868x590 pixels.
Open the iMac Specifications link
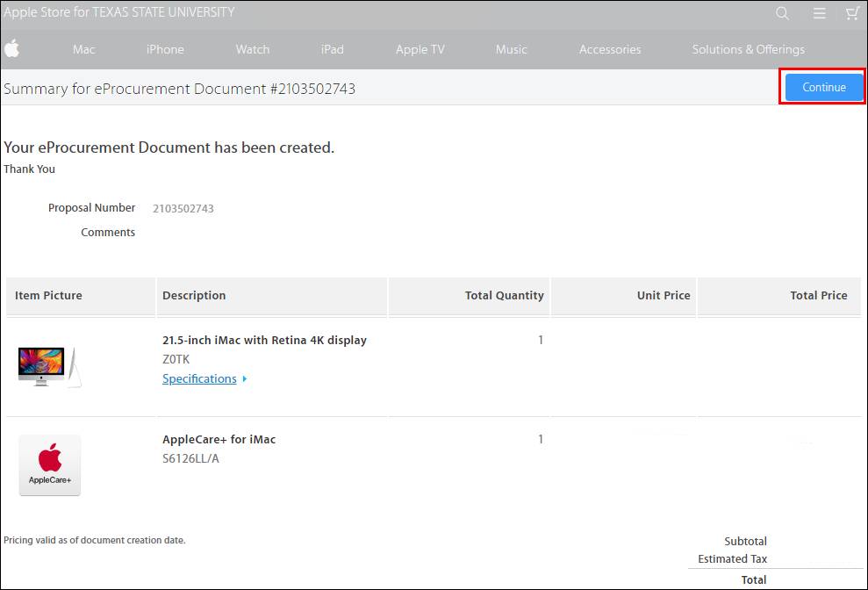coord(199,378)
